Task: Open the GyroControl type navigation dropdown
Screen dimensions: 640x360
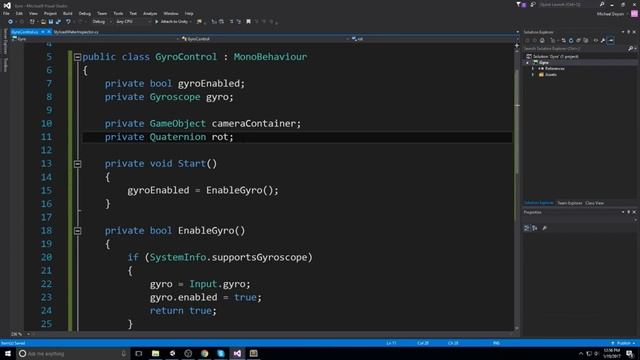Action: tap(264, 39)
